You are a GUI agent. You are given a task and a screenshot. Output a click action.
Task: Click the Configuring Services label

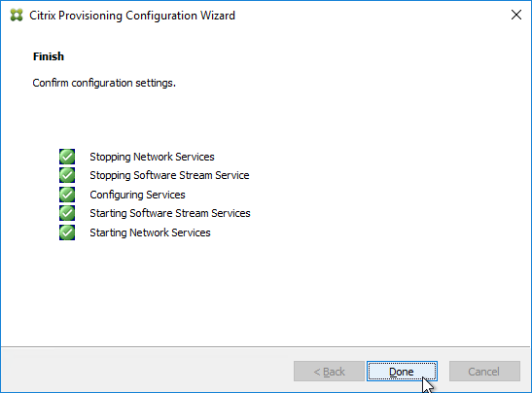pyautogui.click(x=137, y=195)
